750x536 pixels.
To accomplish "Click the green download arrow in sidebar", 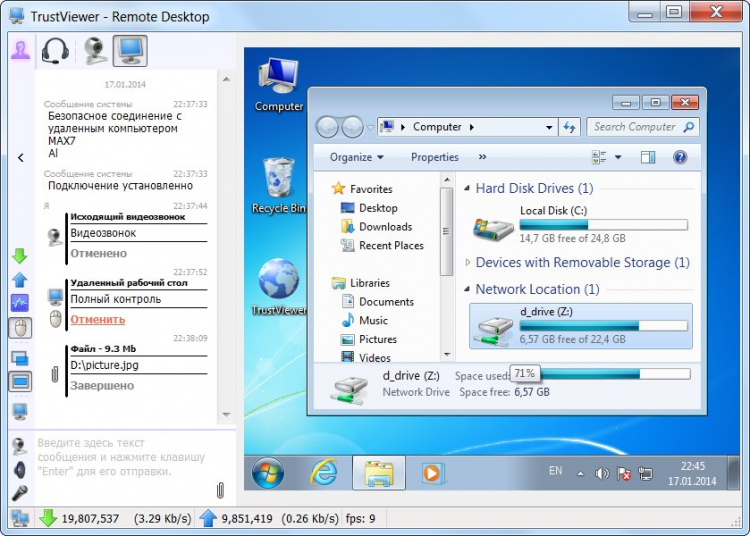I will pos(20,256).
